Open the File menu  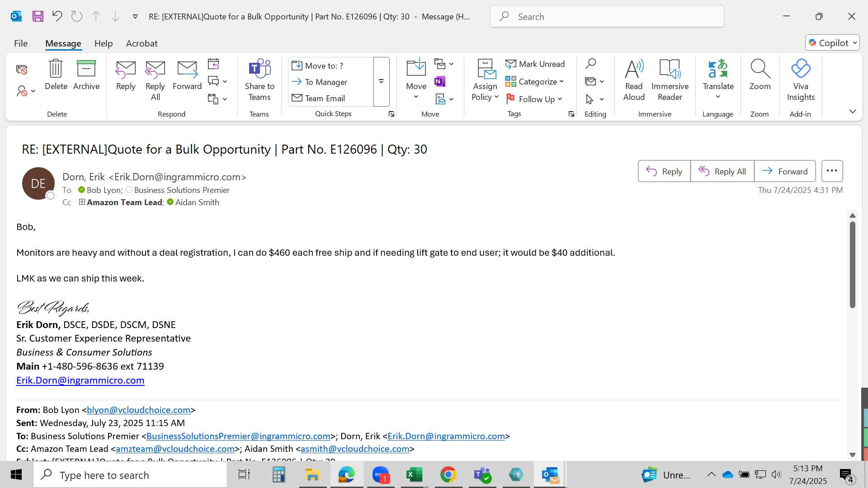21,43
